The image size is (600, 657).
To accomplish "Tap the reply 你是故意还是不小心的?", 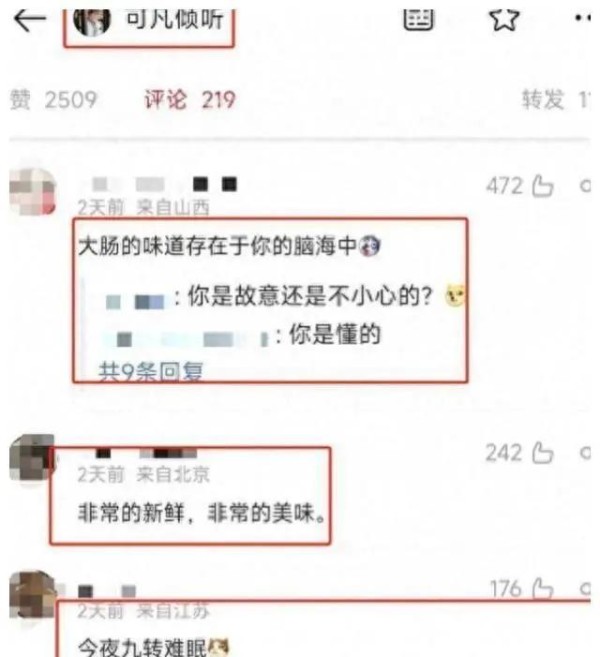I will pyautogui.click(x=310, y=296).
